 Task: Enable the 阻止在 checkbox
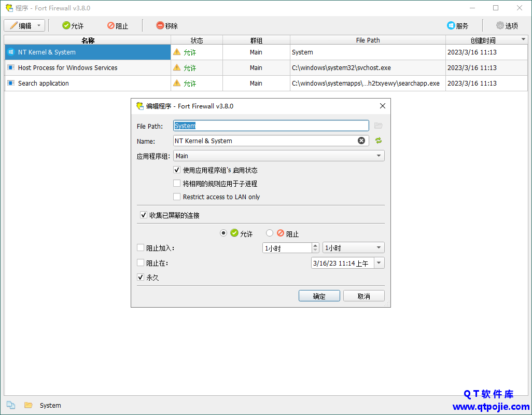(x=141, y=263)
